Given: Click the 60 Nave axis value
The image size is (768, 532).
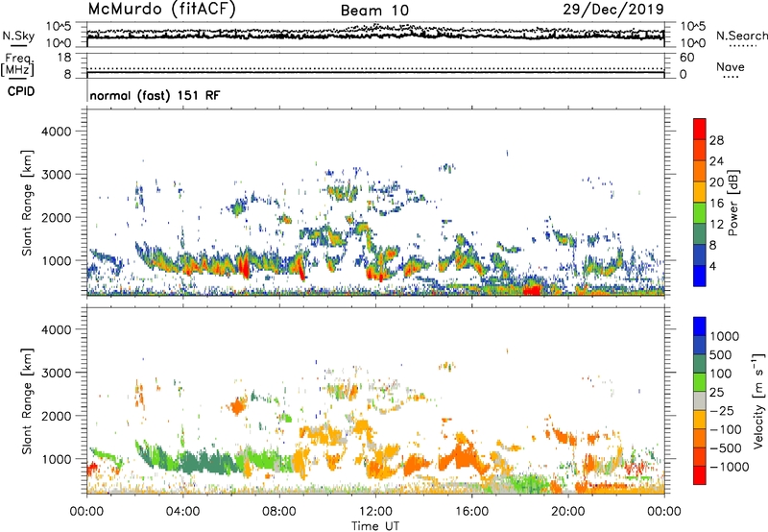Looking at the screenshot, I should tap(686, 58).
